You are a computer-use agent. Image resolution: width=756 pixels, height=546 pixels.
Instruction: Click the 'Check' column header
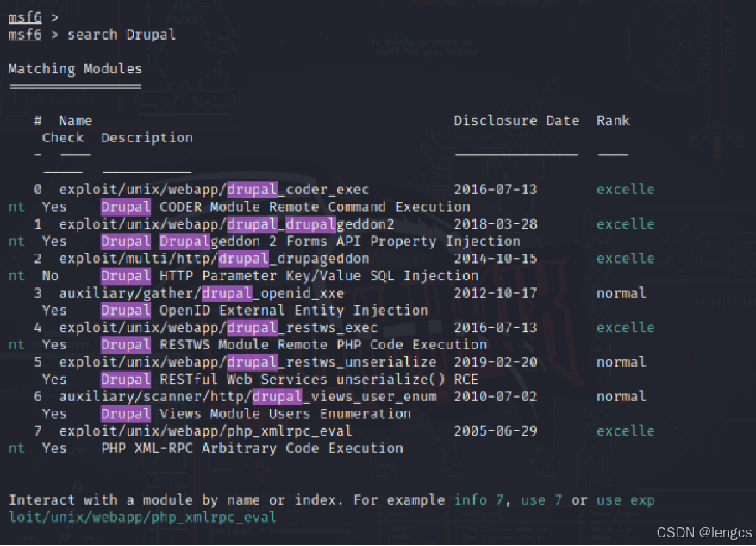click(x=63, y=138)
